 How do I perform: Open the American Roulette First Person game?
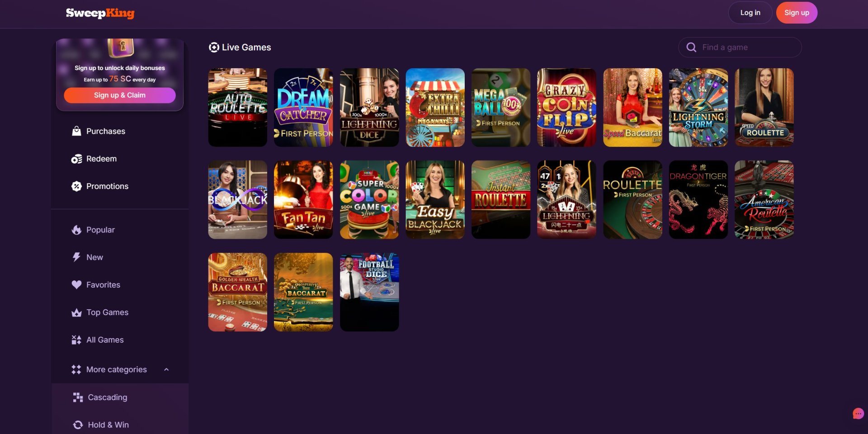(764, 200)
